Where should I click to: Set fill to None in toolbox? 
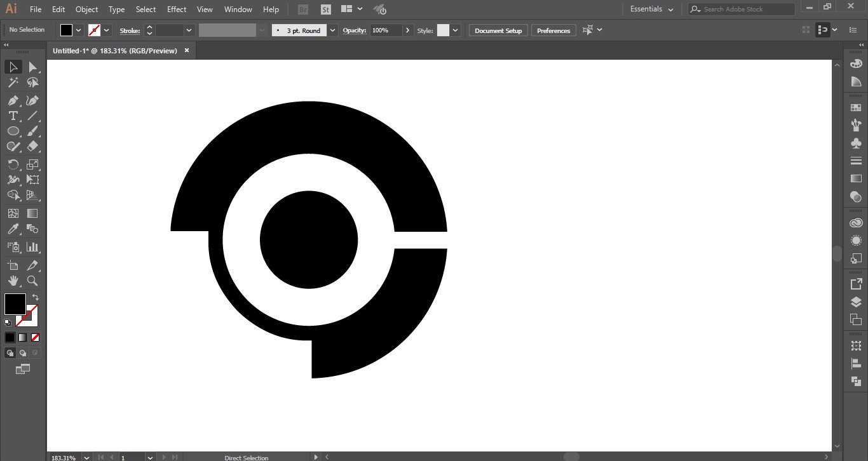point(36,337)
